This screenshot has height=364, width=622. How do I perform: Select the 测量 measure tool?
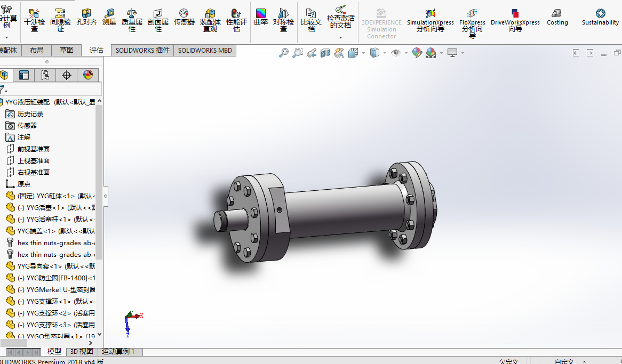[110, 19]
